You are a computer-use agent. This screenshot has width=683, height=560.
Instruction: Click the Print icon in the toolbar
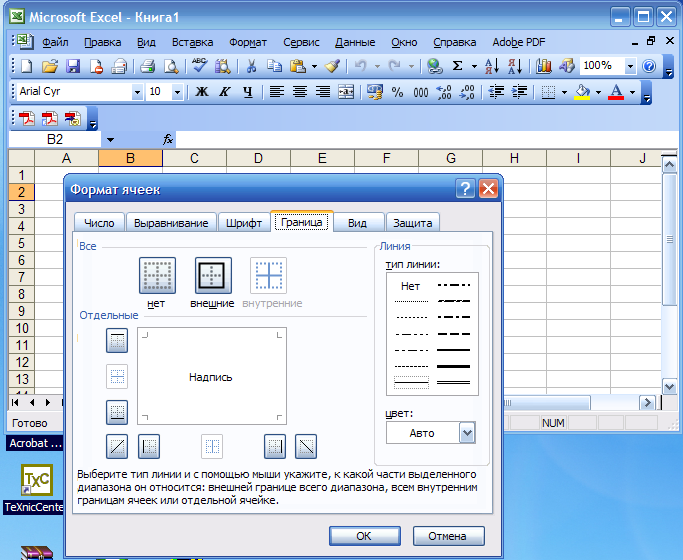tap(147, 66)
